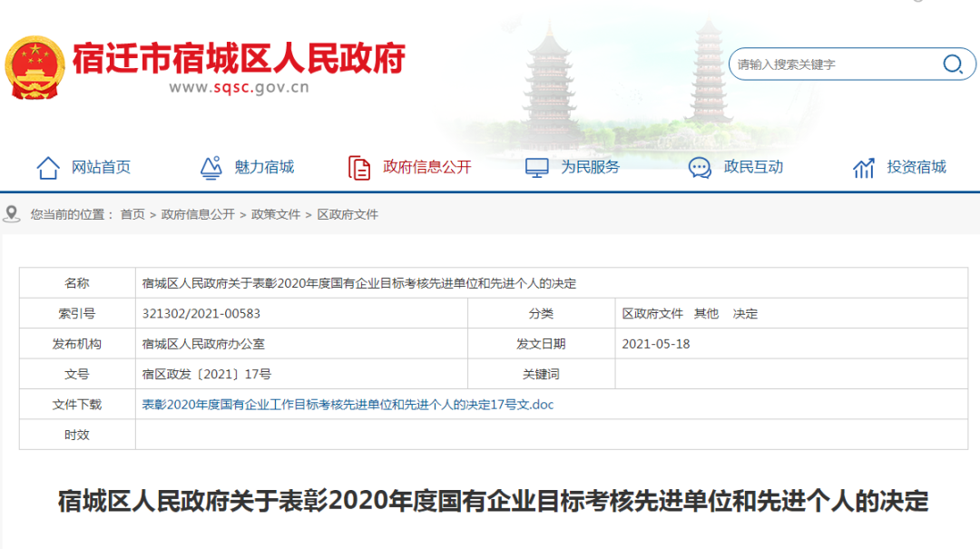The height and width of the screenshot is (549, 980).
Task: Click the 区政府文件 category value
Action: [x=652, y=313]
